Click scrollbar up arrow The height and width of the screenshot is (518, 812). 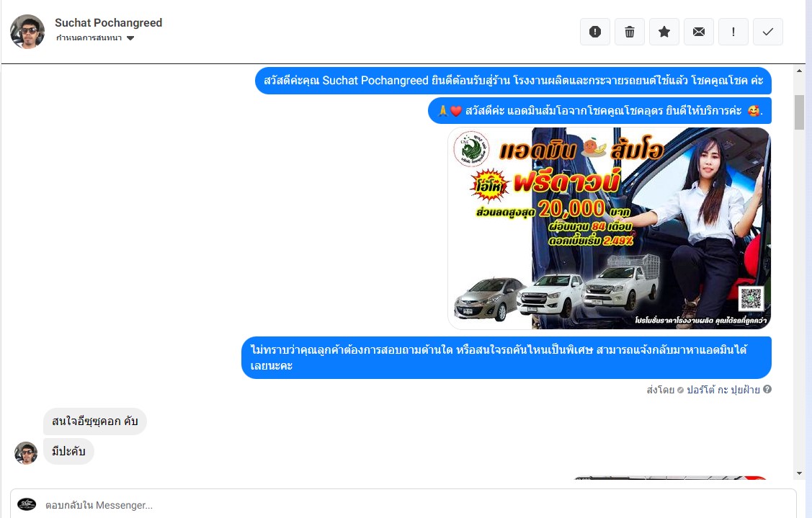click(x=800, y=71)
